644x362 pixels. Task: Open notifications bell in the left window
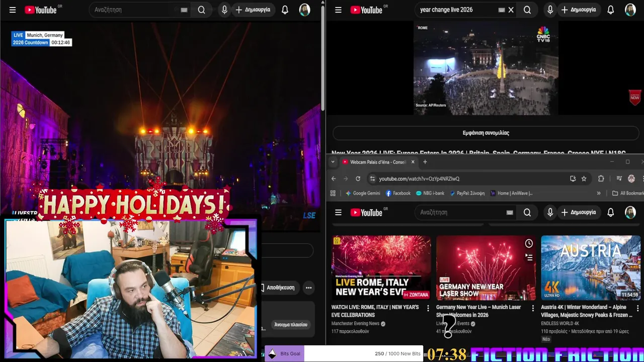[x=285, y=10]
